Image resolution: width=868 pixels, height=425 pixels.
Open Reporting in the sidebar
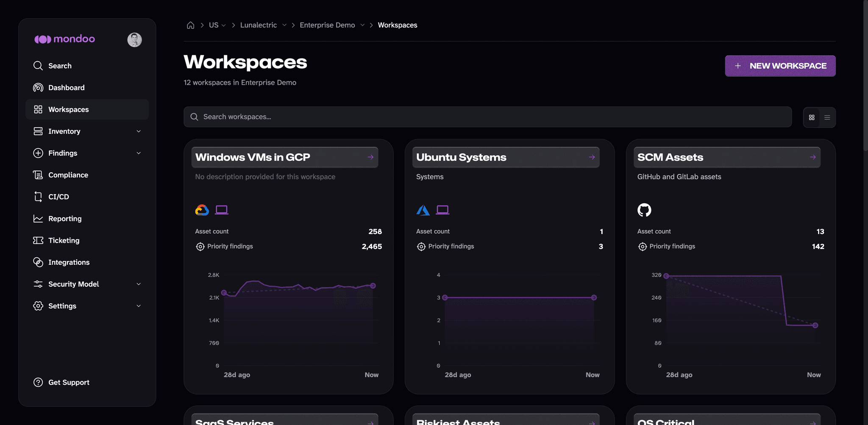coord(87,218)
